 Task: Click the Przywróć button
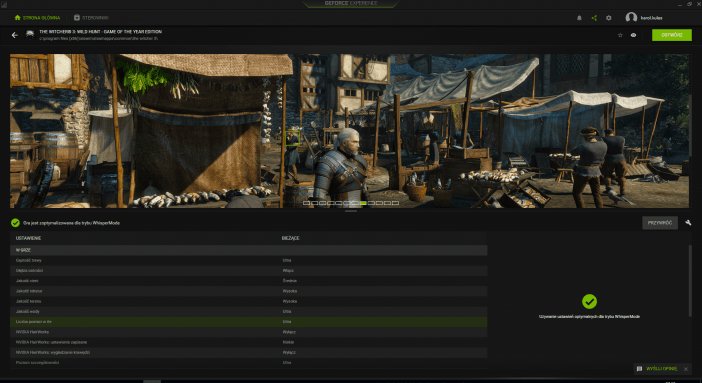coord(660,223)
